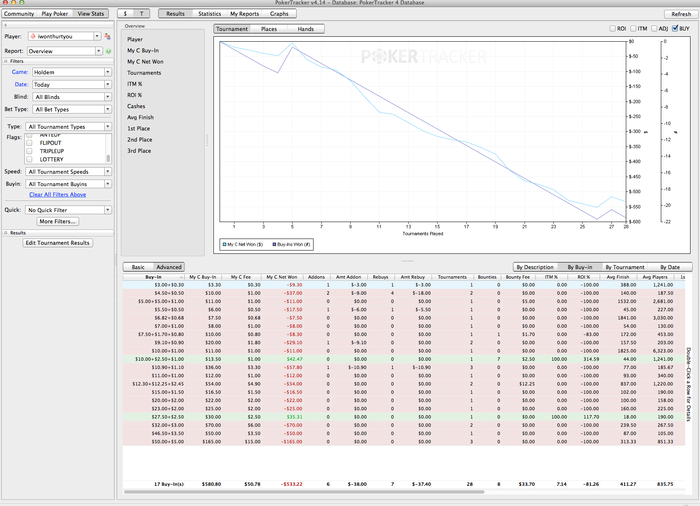The height and width of the screenshot is (506, 700).
Task: Click the table's horizontal scrollbar
Action: point(304,492)
